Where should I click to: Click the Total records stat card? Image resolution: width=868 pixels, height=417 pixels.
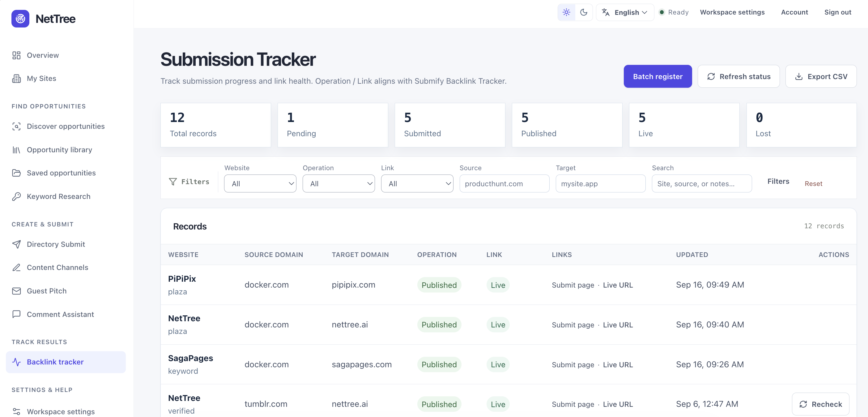[215, 125]
